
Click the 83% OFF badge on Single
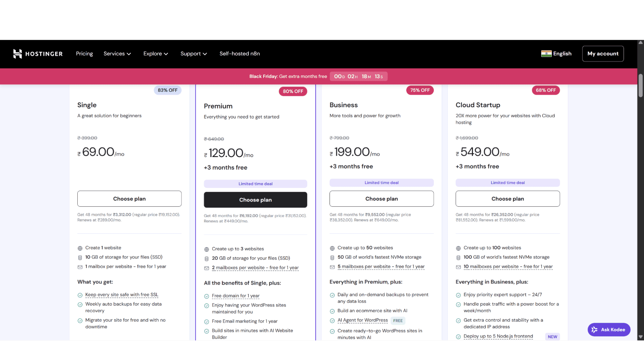pos(168,90)
